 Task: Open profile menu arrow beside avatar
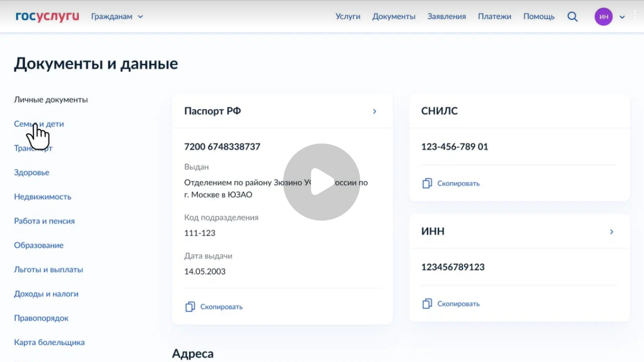pos(622,17)
